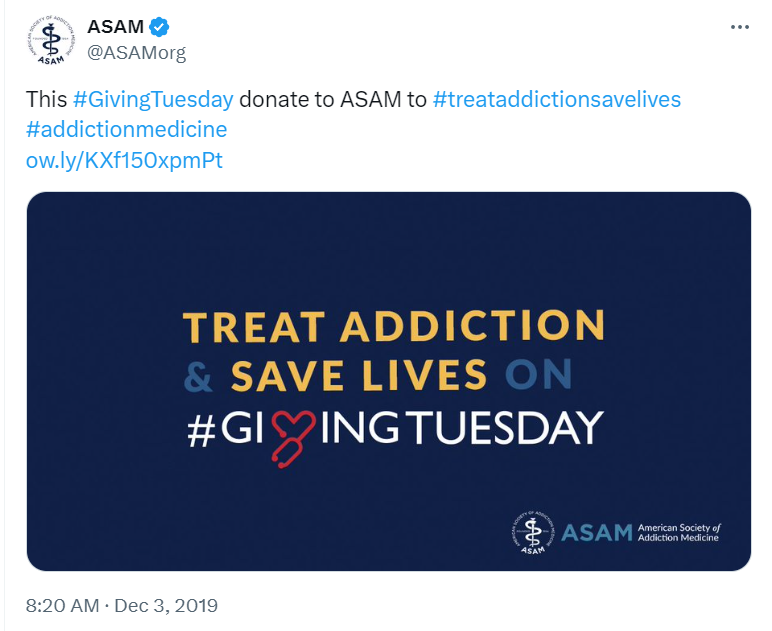The width and height of the screenshot is (772, 631).
Task: Click the white "TUESDAY" text in image
Action: coord(517,427)
